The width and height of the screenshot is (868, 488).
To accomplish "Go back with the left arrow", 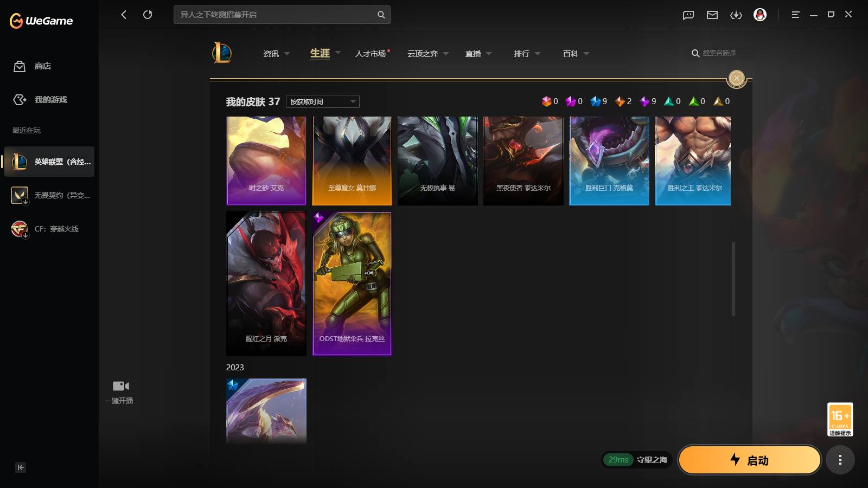I will coord(124,15).
